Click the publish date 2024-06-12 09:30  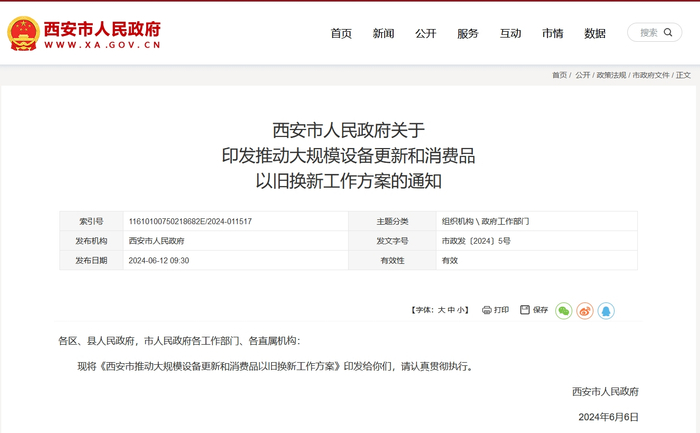(159, 261)
